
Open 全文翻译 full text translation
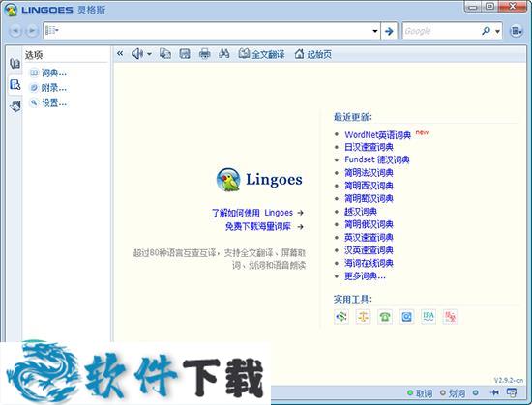[x=261, y=54]
